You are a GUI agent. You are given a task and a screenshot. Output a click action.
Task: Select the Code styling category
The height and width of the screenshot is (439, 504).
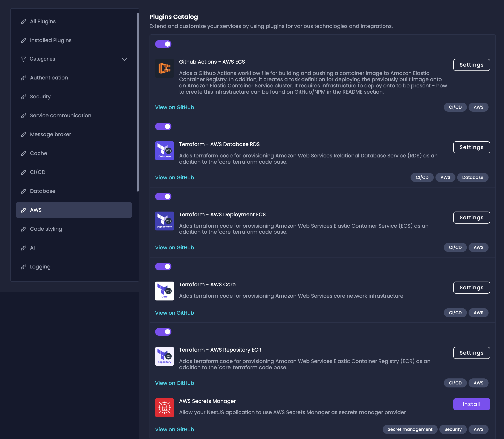(74, 229)
